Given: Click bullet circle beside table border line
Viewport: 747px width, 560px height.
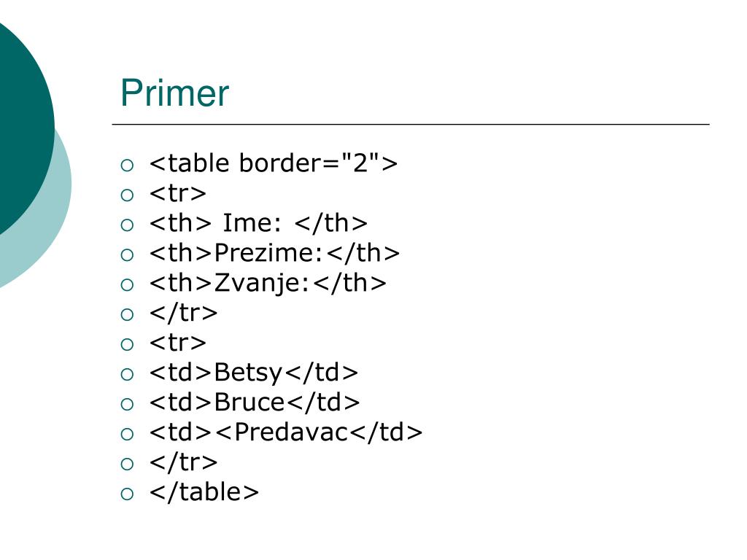Looking at the screenshot, I should coord(127,166).
